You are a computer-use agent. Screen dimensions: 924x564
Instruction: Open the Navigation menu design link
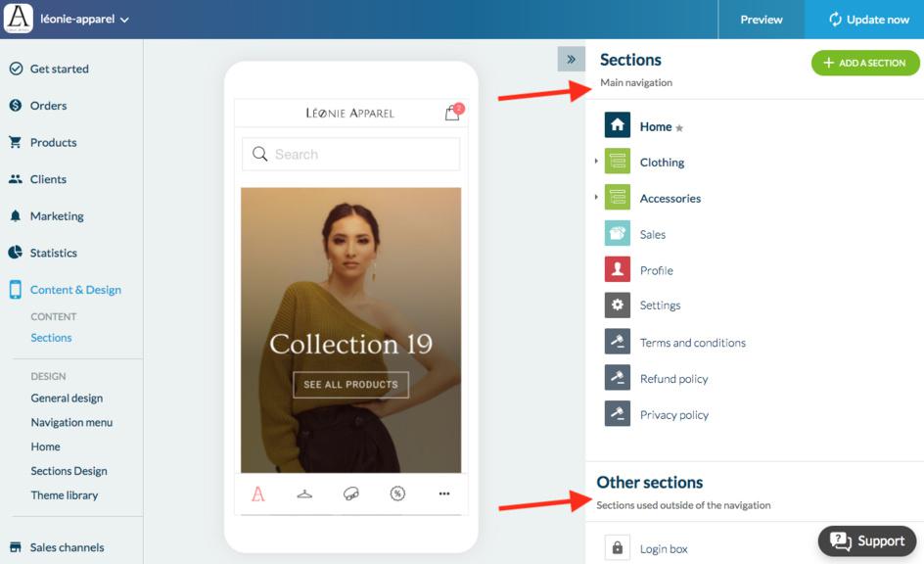[71, 422]
